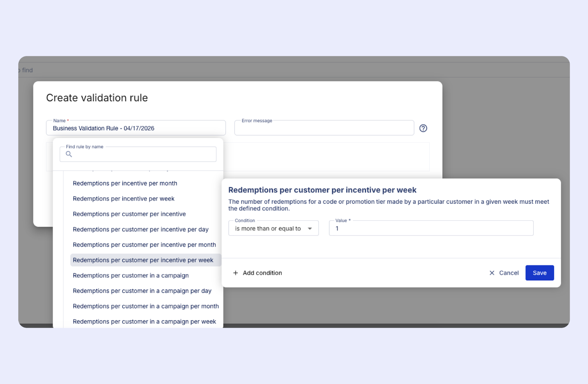Click the Condition dropdown arrow
588x384 pixels.
pos(311,228)
